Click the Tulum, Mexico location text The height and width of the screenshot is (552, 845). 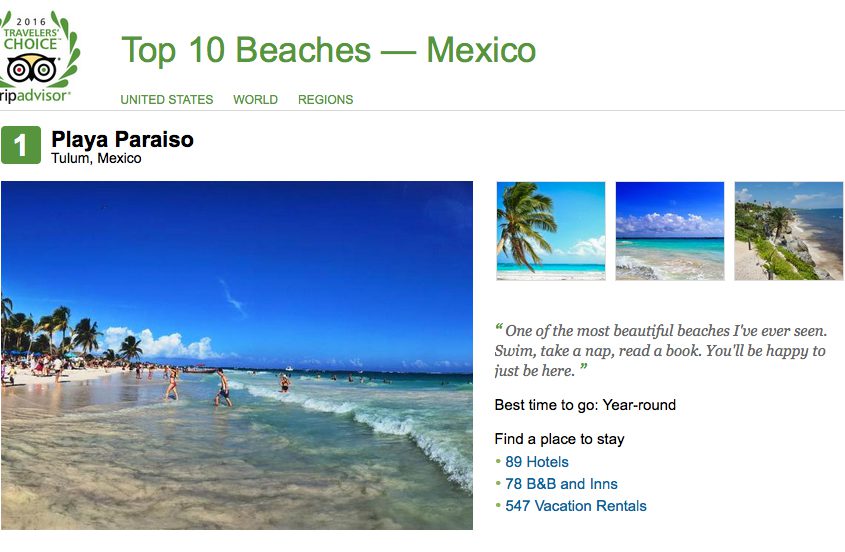tap(96, 158)
